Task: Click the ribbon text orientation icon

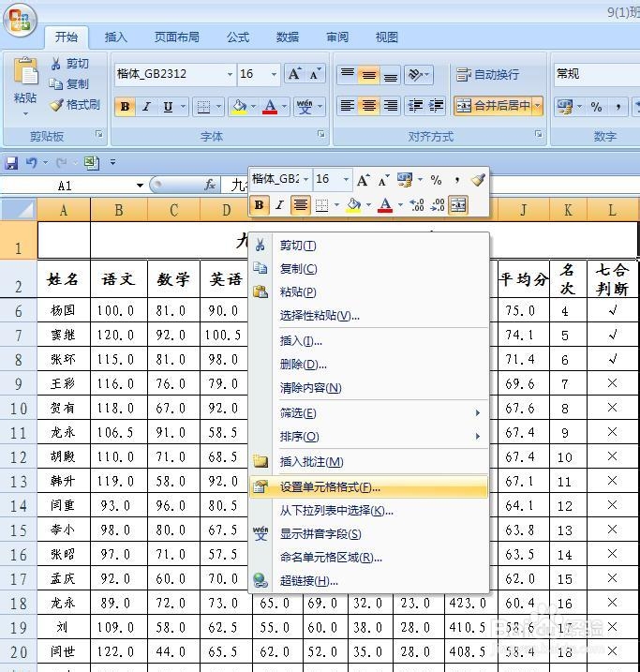Action: [x=415, y=75]
